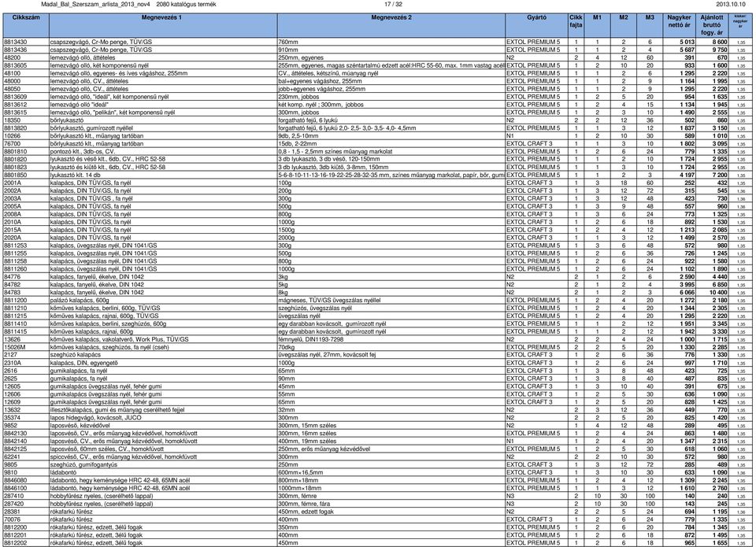Click the cell 230mm, jobbos
Image resolution: width=756 pixels, height=547 pixels.
coord(298,97)
